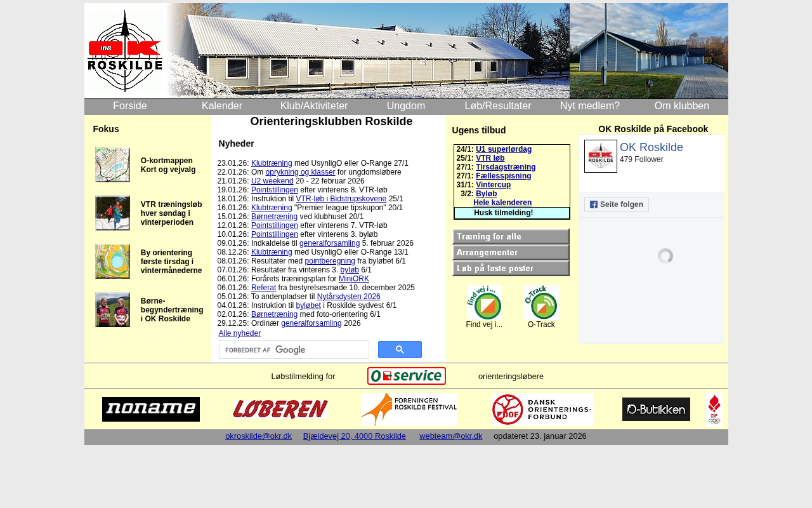Open the U1 superlørdag link
Screen dimensions: 812x508
pyautogui.click(x=504, y=149)
